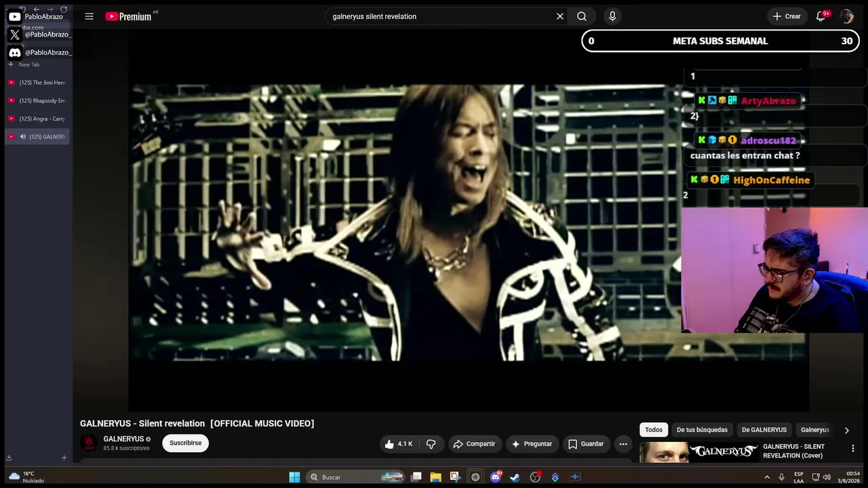Open the system tray volume icon

[x=827, y=477]
